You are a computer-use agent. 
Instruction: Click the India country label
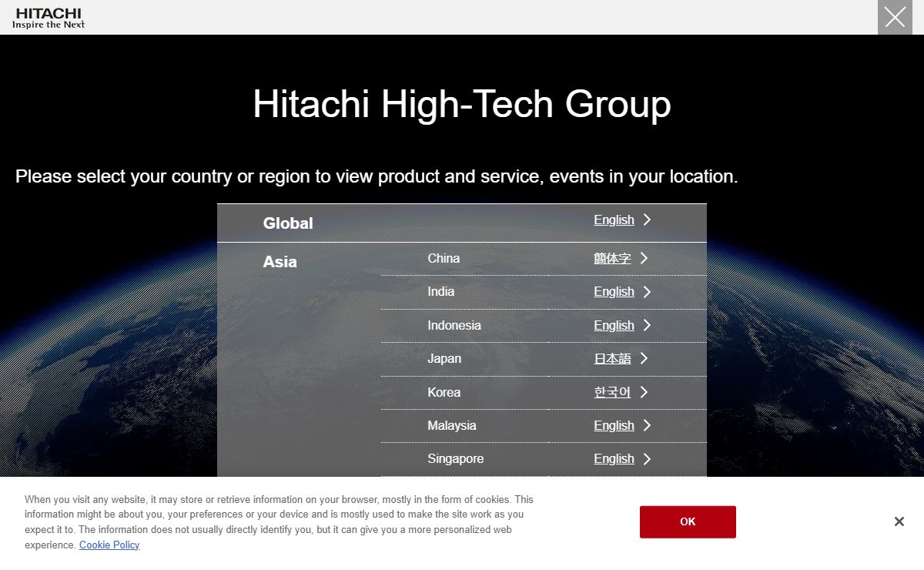[x=441, y=291]
